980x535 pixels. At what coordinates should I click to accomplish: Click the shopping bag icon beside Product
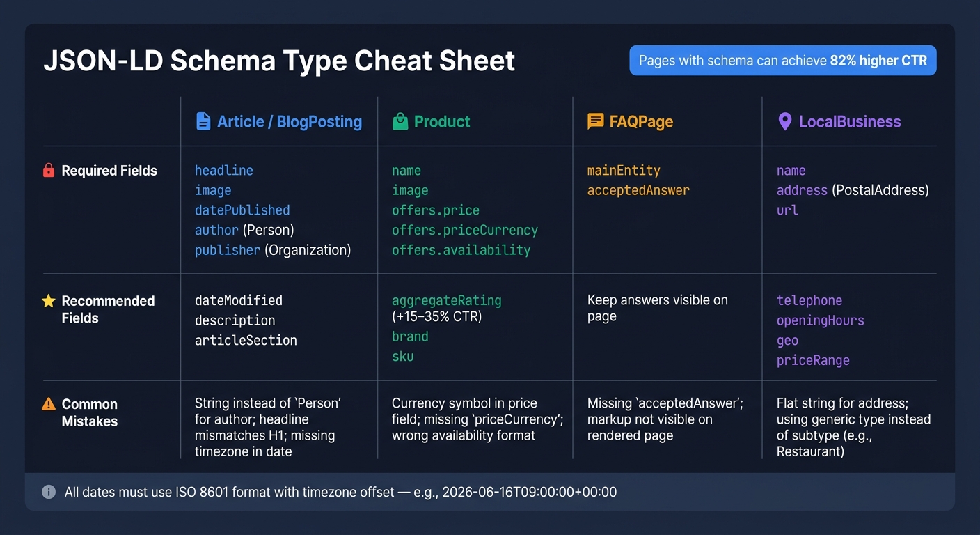click(x=400, y=121)
